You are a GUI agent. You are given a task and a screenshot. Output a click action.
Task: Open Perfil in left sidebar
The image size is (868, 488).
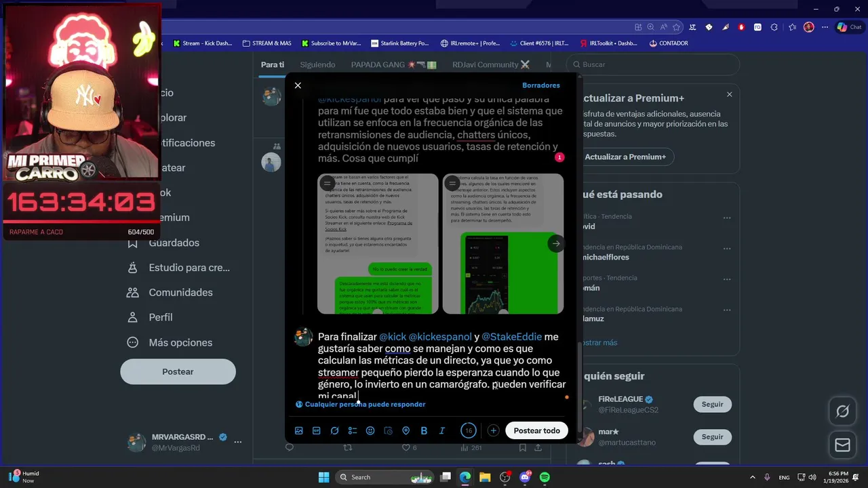(x=151, y=317)
